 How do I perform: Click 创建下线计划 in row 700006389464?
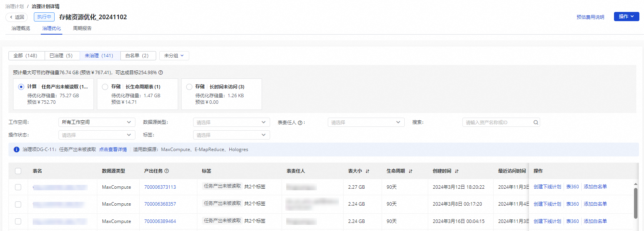tap(547, 221)
